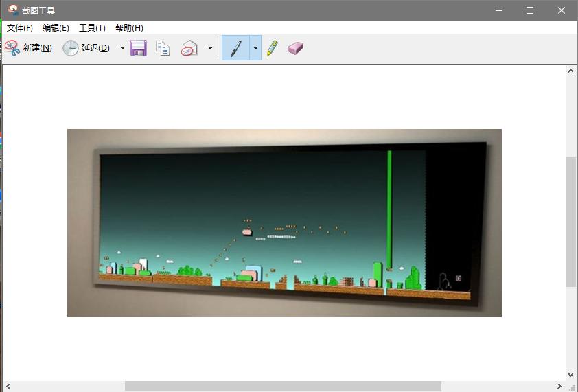Screen dimensions: 578x392
Task: Copy the snip using the copy icon
Action: [x=163, y=48]
